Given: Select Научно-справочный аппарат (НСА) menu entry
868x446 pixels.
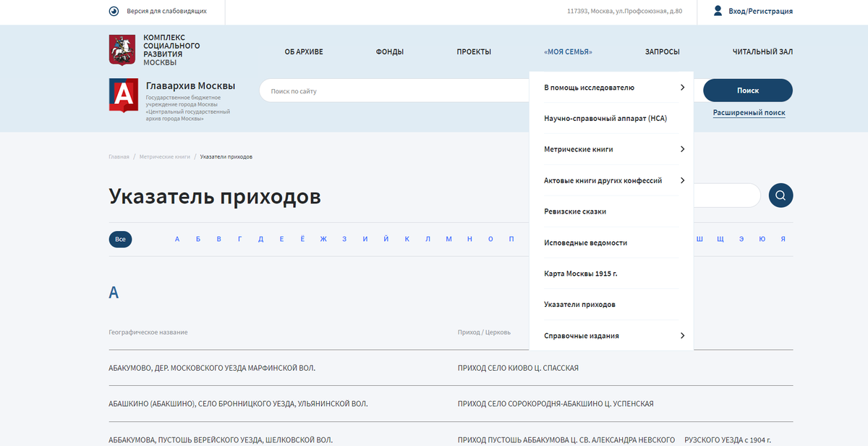Looking at the screenshot, I should (605, 118).
